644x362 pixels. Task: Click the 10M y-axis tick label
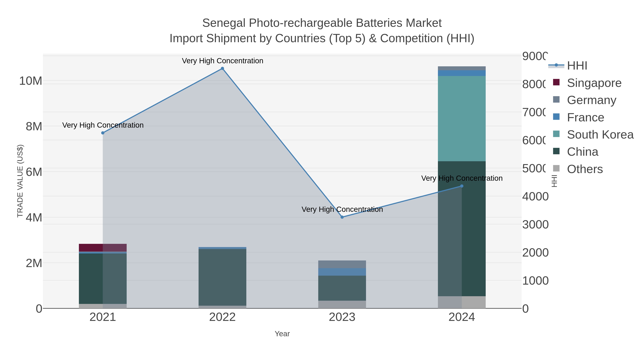click(x=30, y=81)
